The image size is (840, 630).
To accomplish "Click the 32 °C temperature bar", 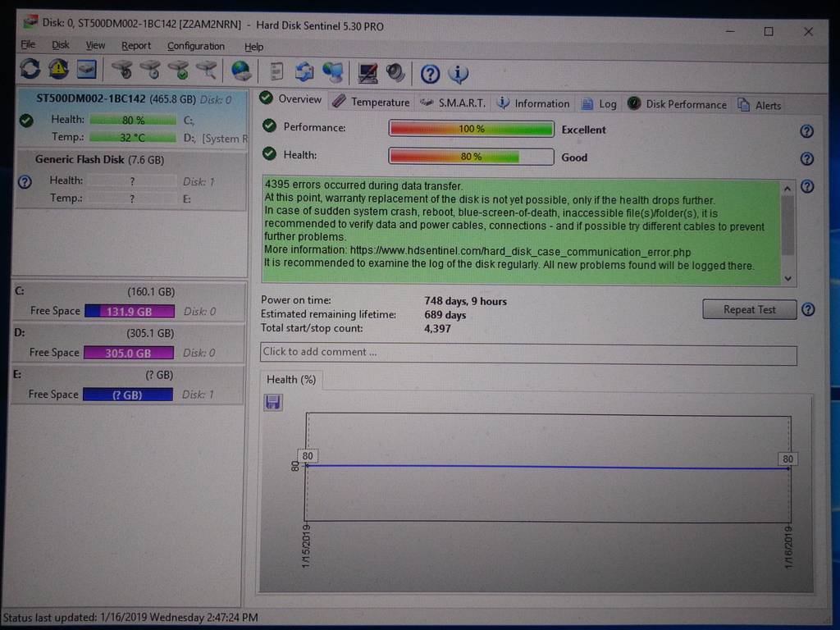I will coord(133,138).
